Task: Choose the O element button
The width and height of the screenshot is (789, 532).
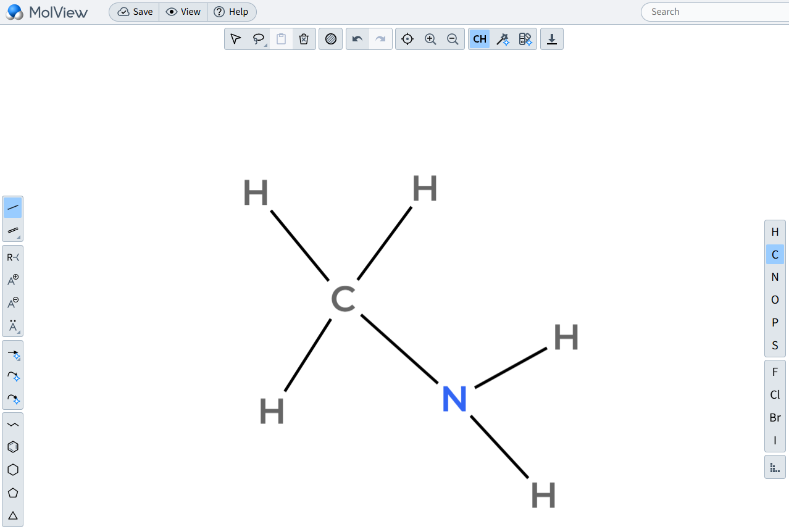Action: click(775, 300)
